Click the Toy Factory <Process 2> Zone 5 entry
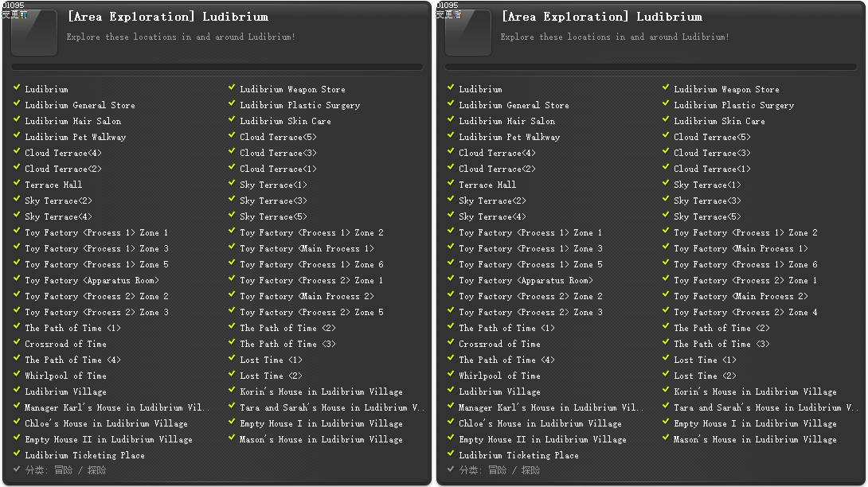 click(x=311, y=312)
